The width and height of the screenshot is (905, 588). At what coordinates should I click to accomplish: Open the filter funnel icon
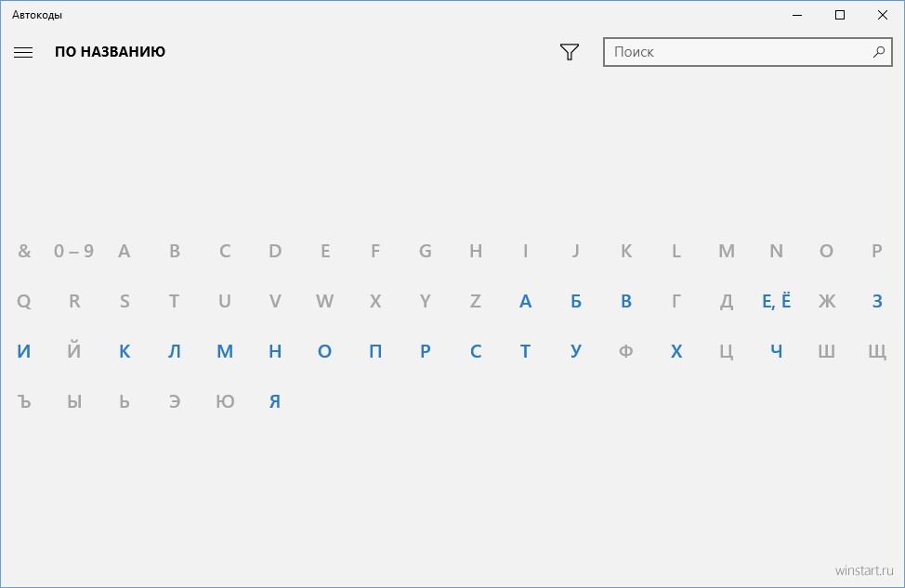[x=569, y=52]
